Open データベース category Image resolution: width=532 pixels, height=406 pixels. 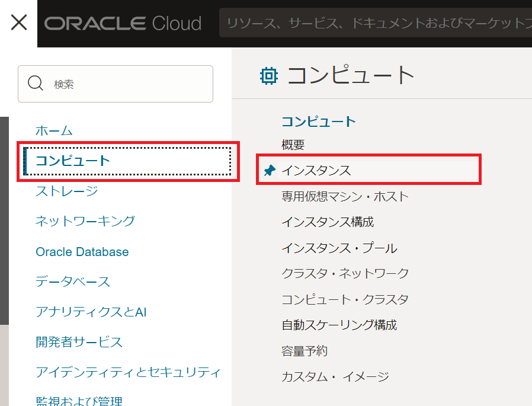[x=73, y=282]
